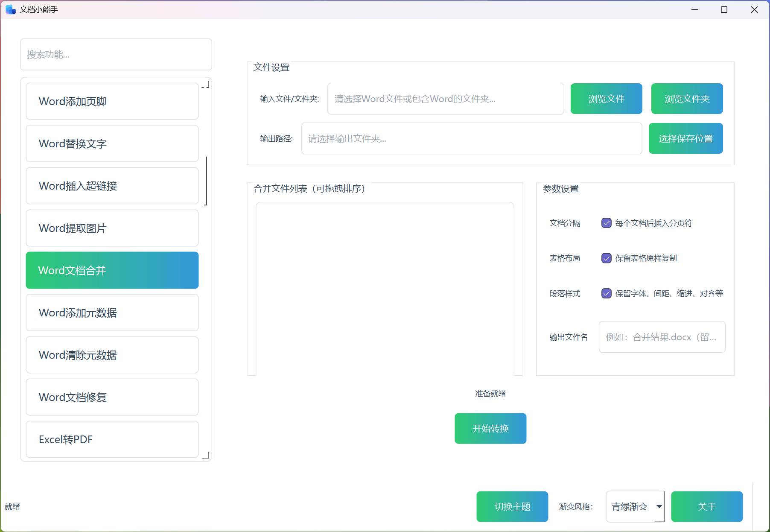The width and height of the screenshot is (770, 532).
Task: Select Word清除元数据 in the sidebar
Action: tap(112, 355)
